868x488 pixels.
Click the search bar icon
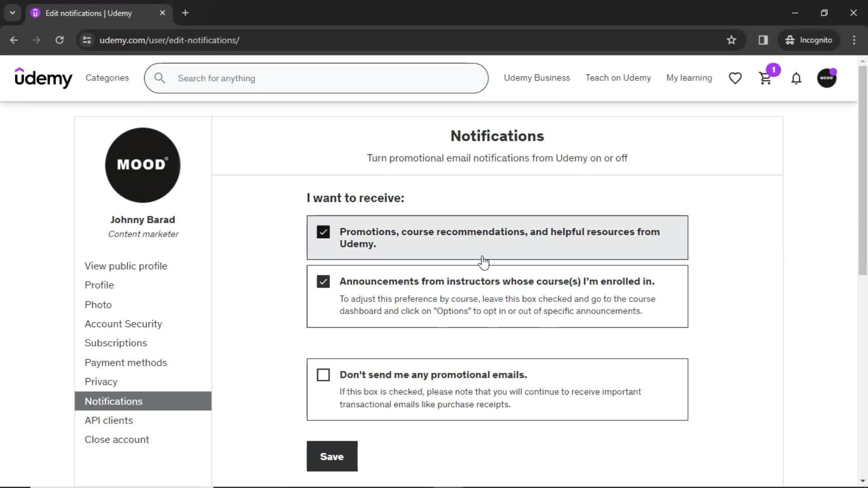coord(159,78)
